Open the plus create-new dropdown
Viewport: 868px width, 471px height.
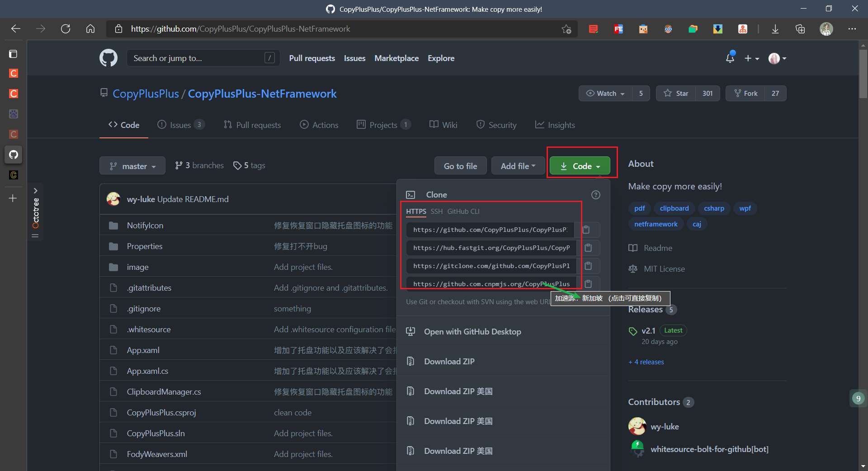(x=752, y=58)
